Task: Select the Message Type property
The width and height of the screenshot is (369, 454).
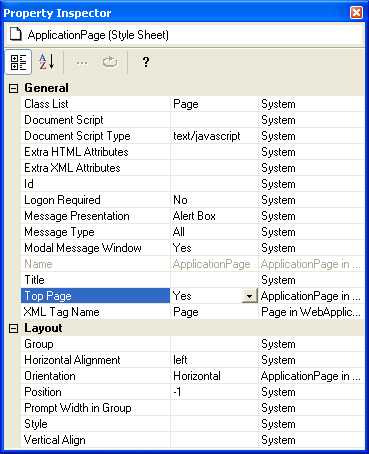Action: [96, 232]
